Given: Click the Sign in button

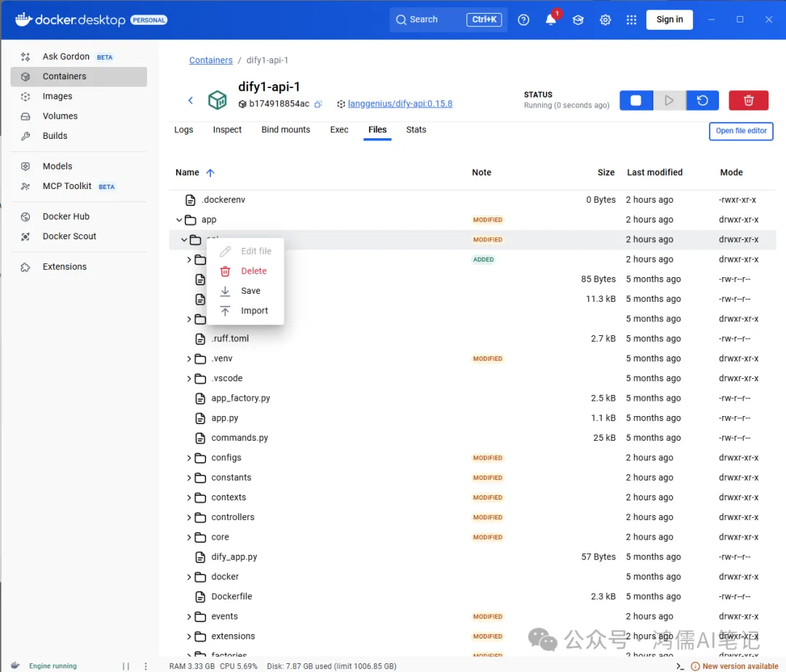Looking at the screenshot, I should (670, 20).
